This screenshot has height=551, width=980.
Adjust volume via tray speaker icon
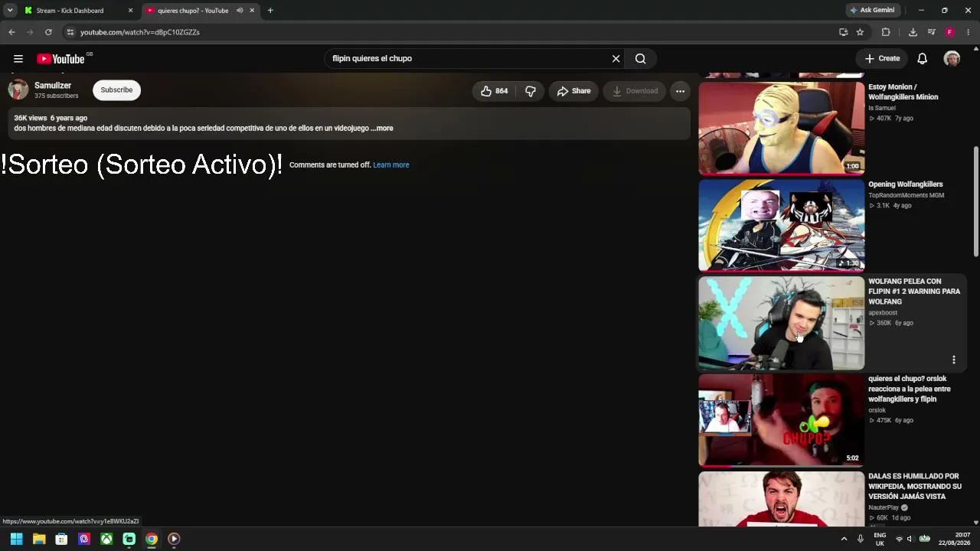tap(910, 539)
